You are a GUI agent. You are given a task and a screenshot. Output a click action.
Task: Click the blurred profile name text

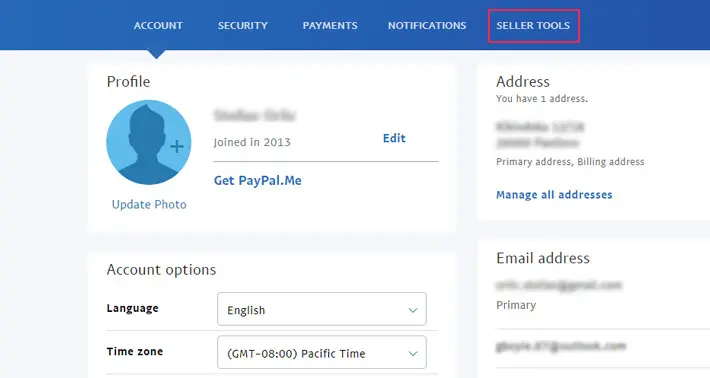(x=254, y=115)
